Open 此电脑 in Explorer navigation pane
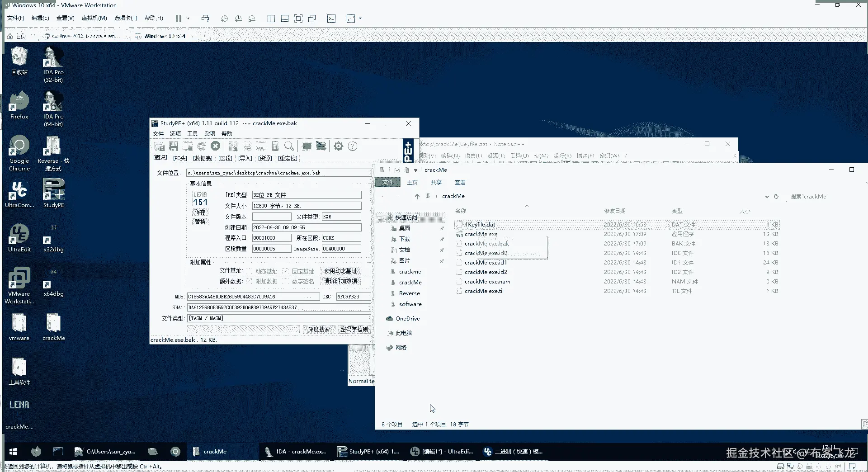Viewport: 868px width, 472px height. (x=400, y=333)
